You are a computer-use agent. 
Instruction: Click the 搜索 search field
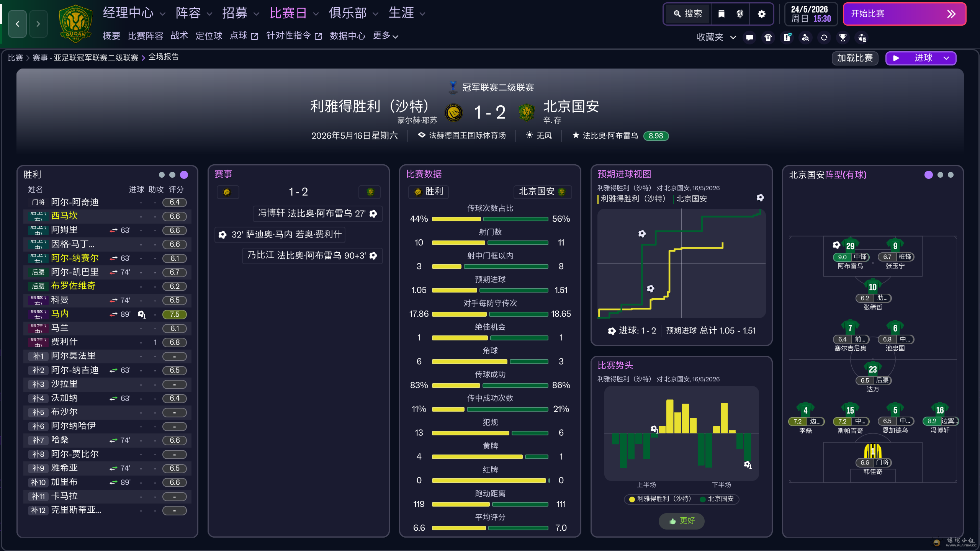688,14
